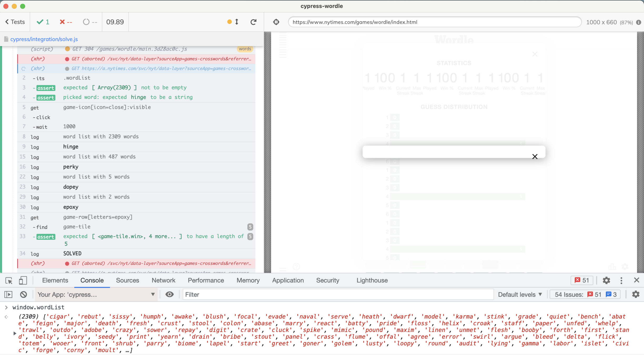Open cypress/integration/solve.js spec file link
Viewport: 644px width, 355px height.
[x=44, y=39]
